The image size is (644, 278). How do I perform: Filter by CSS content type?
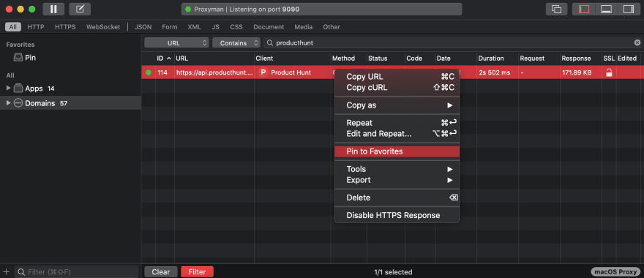(x=236, y=26)
